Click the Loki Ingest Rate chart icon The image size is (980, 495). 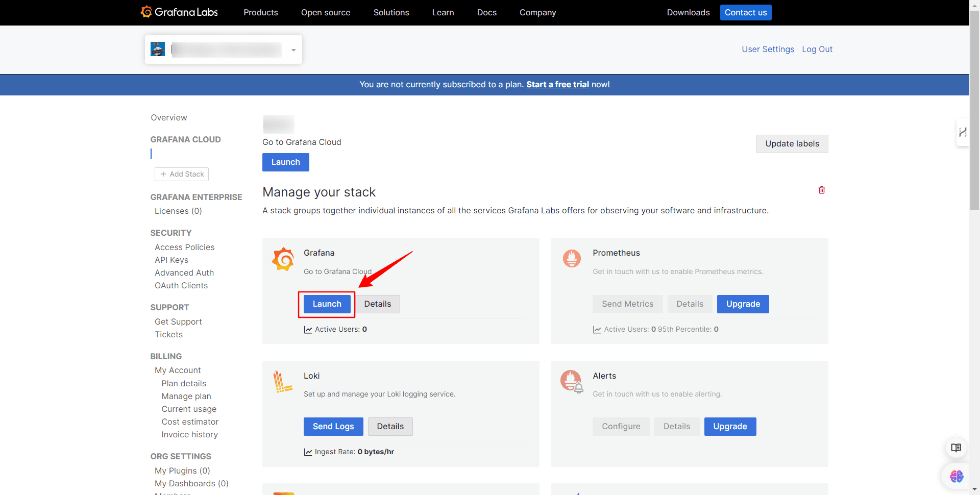pos(308,452)
